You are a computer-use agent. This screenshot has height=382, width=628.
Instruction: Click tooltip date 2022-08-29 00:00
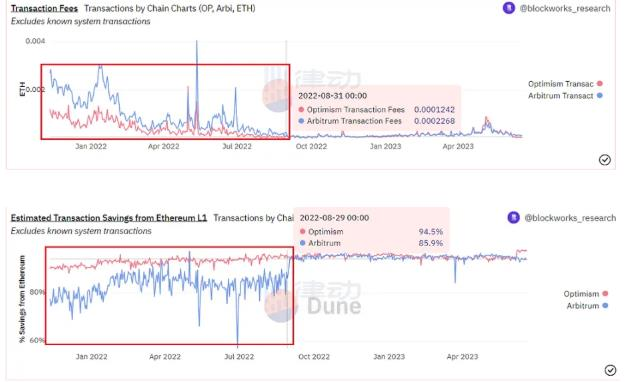[x=334, y=218]
